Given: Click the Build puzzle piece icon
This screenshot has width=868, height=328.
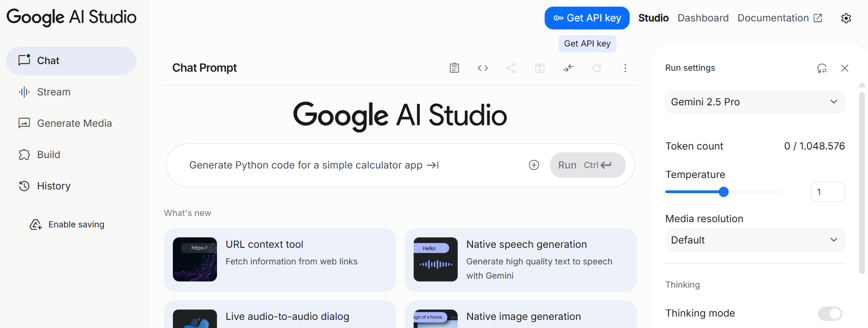Looking at the screenshot, I should coord(24,155).
